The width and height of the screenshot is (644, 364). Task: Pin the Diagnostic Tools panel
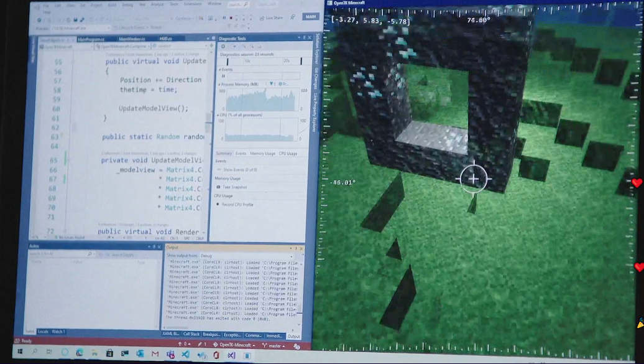305,37
